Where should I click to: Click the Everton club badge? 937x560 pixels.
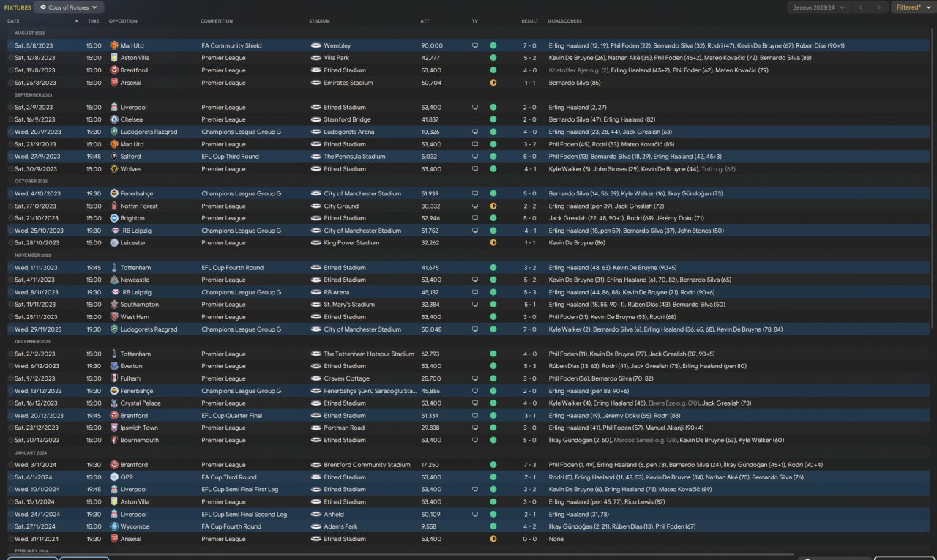[x=114, y=366]
